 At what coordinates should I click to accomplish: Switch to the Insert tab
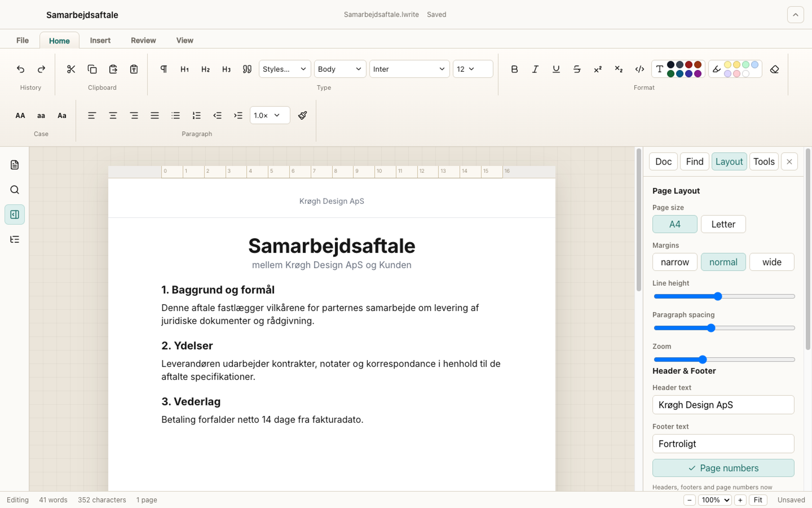(100, 40)
